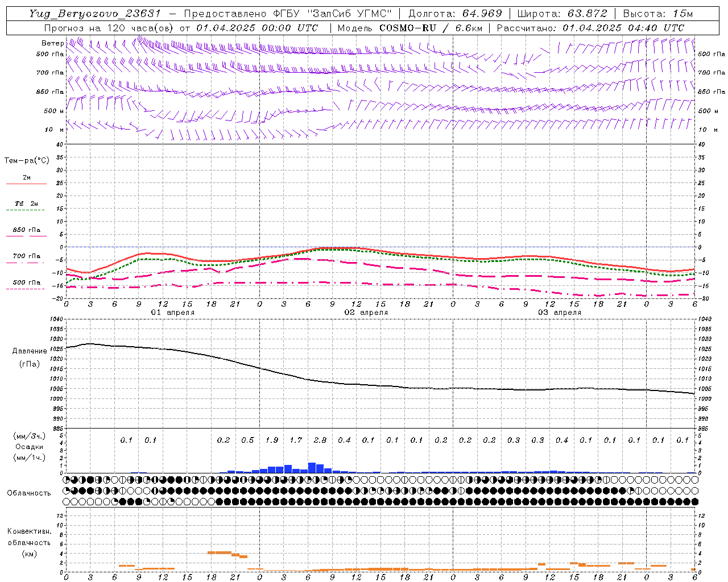The image size is (728, 582).
Task: Click the 1.9 precipitation value
Action: tap(272, 440)
